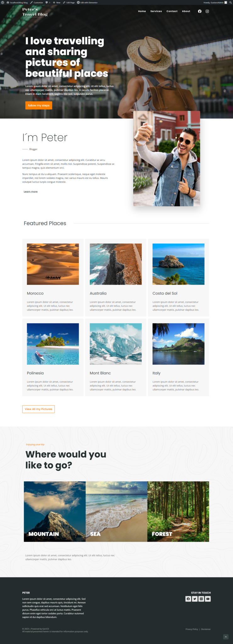Open the Facebook icon in header
233x644 pixels.
tap(200, 11)
